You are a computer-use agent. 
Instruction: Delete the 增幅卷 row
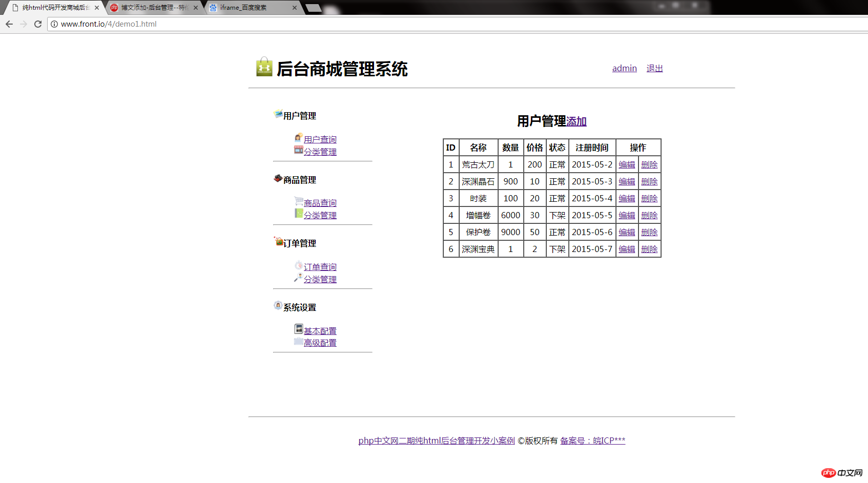point(649,215)
